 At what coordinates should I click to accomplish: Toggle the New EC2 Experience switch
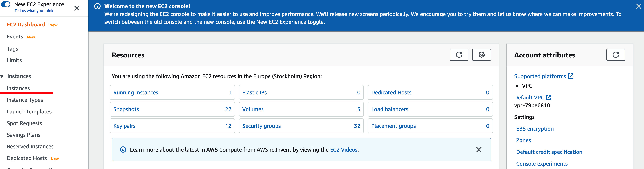[x=6, y=4]
